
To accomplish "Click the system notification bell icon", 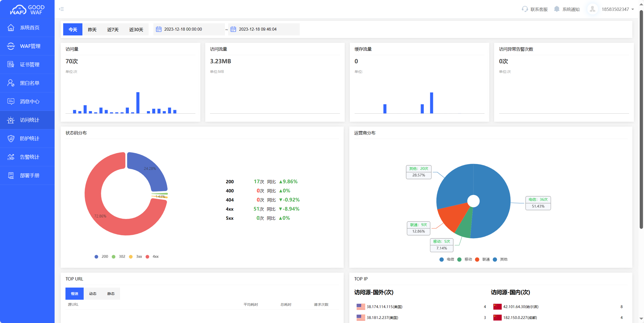I will [x=557, y=9].
